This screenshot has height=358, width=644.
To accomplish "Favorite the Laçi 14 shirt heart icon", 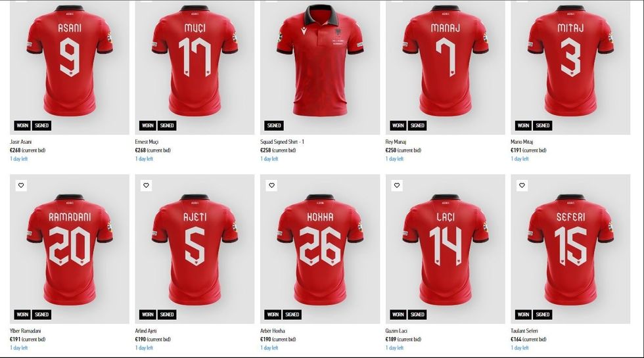I will tap(397, 185).
